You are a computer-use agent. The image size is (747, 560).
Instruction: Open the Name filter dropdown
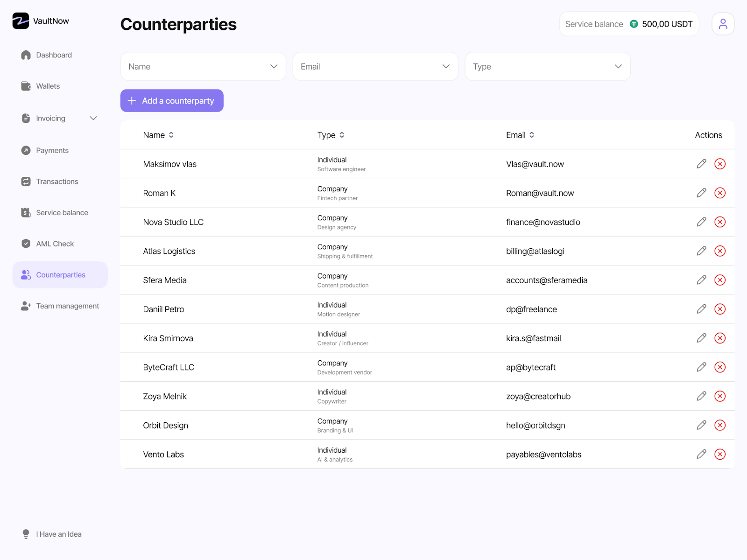[203, 67]
